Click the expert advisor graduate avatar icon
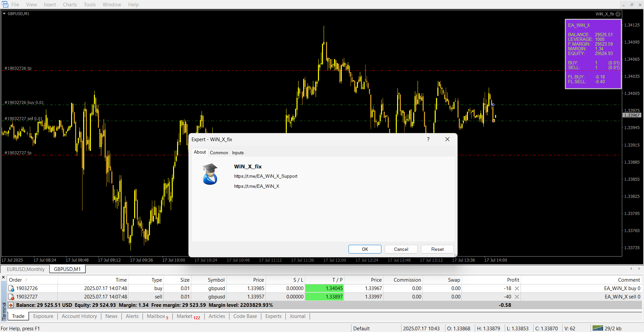Screen dimensions: 644x332 pos(210,174)
